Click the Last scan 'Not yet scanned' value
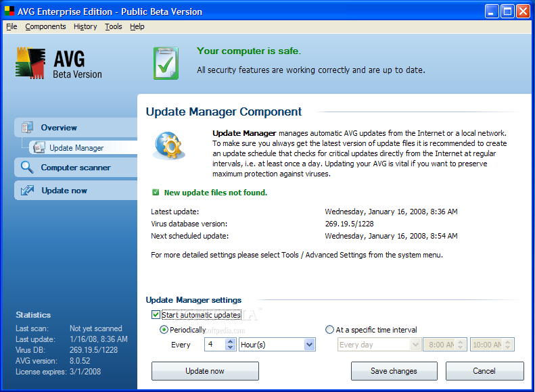 coord(96,328)
